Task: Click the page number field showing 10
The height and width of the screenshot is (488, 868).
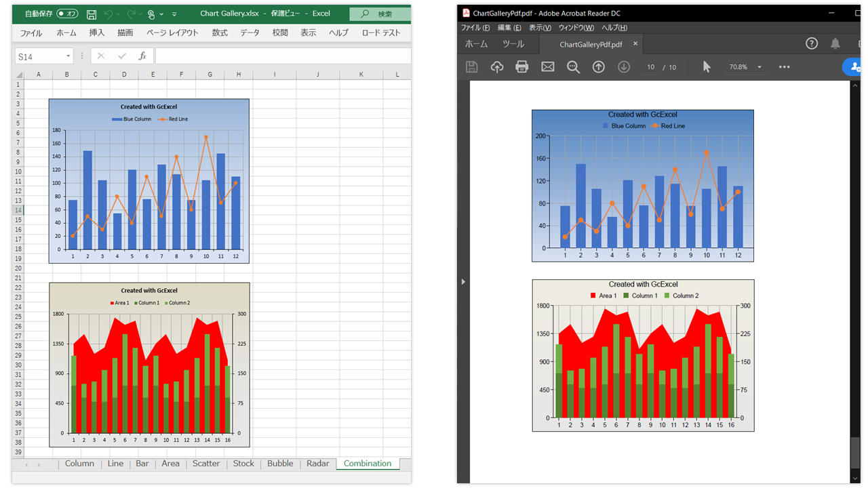Action: [x=651, y=67]
